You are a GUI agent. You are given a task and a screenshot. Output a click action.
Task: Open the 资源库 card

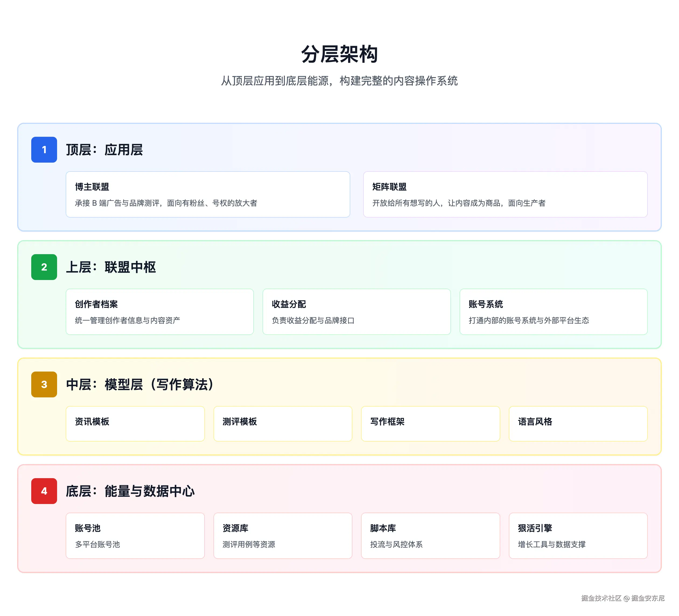[x=283, y=535]
